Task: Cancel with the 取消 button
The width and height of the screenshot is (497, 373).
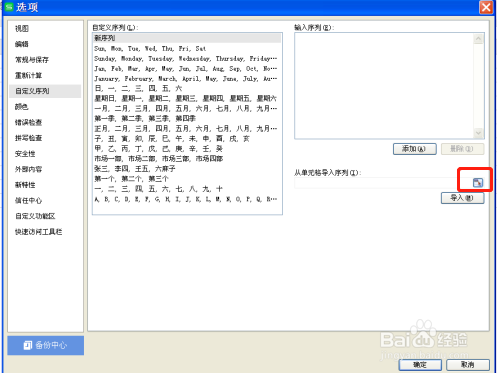Action: click(468, 365)
